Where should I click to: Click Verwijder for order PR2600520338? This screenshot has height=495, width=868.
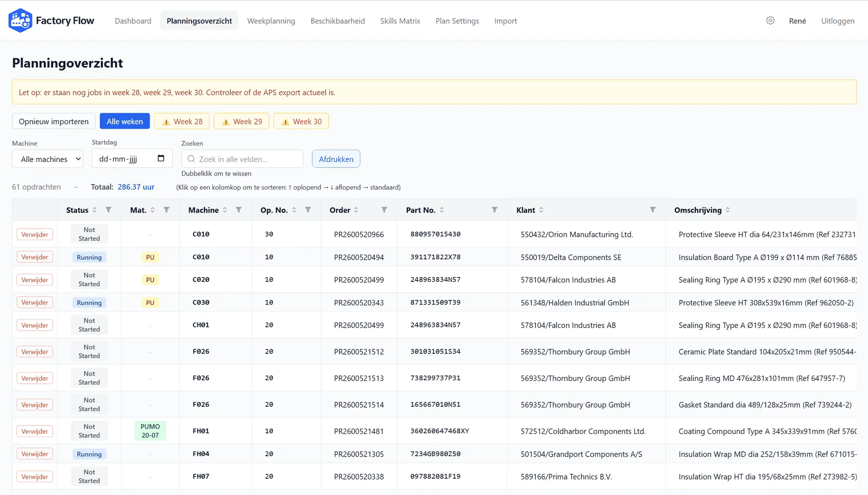tap(35, 476)
